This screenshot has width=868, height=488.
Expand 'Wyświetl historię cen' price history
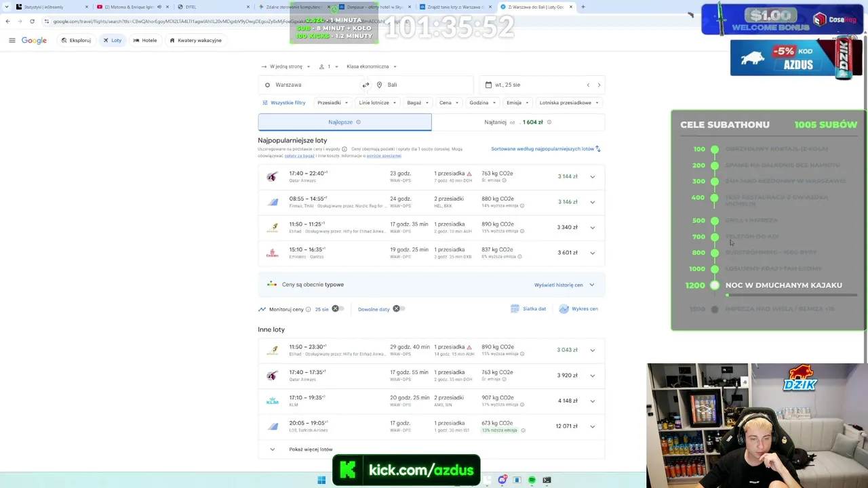tap(564, 285)
